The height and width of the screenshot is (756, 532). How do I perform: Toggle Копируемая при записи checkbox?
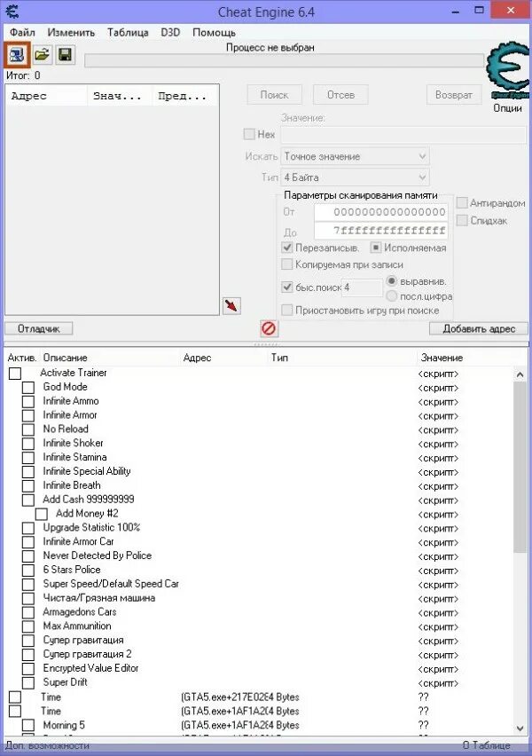click(287, 264)
